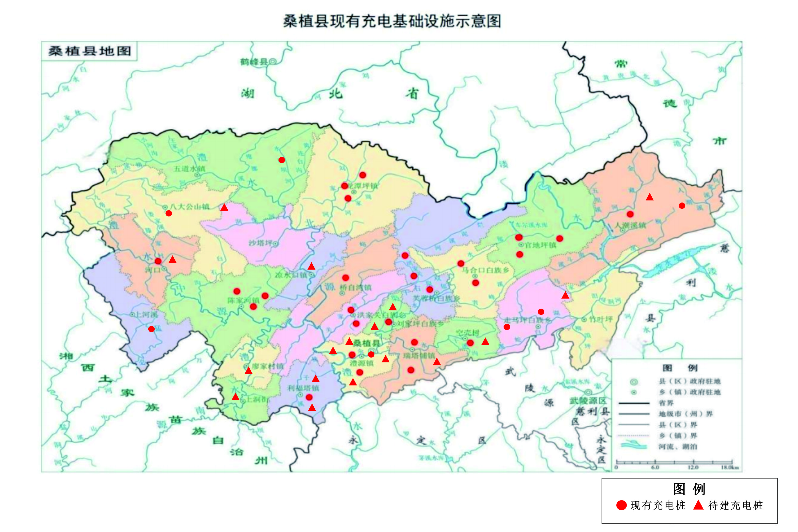The width and height of the screenshot is (798, 532).
Task: Click the 待建充电桩 legend text
Action: [736, 505]
